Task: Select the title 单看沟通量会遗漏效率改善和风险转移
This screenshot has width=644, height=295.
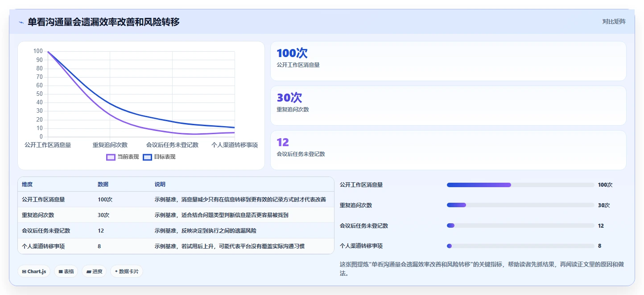Action: (x=103, y=22)
